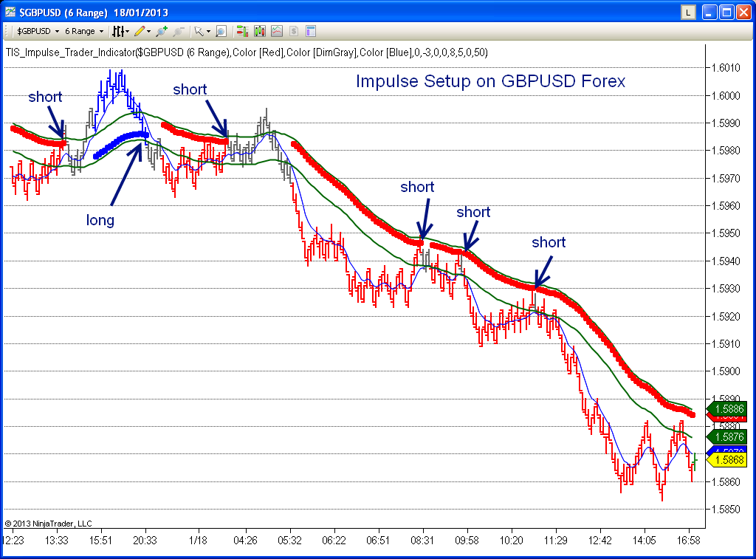Open the Data Box magnifier icon

(220, 31)
